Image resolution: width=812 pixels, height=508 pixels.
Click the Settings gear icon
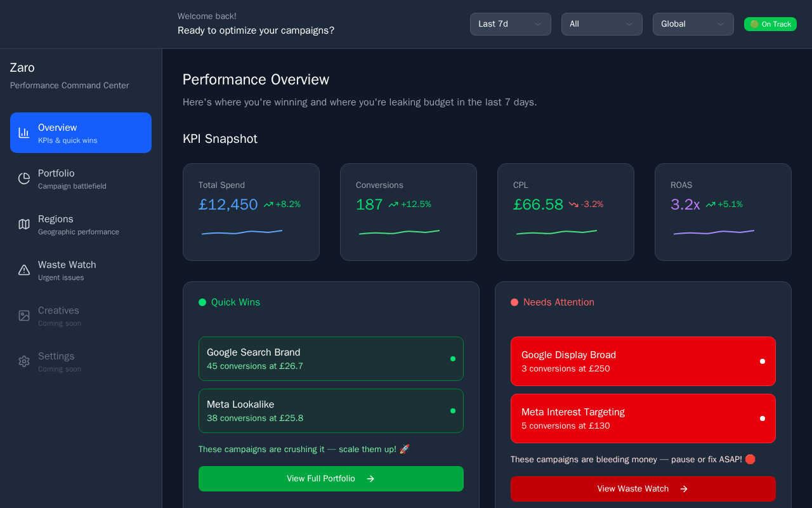click(x=24, y=361)
